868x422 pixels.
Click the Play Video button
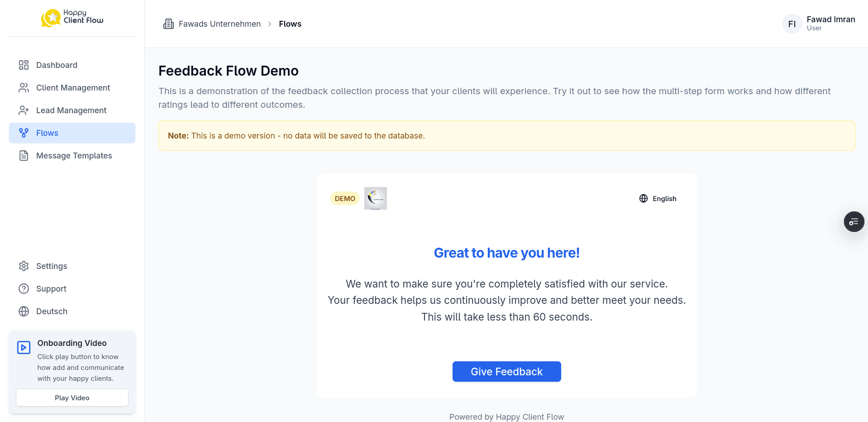pyautogui.click(x=72, y=398)
